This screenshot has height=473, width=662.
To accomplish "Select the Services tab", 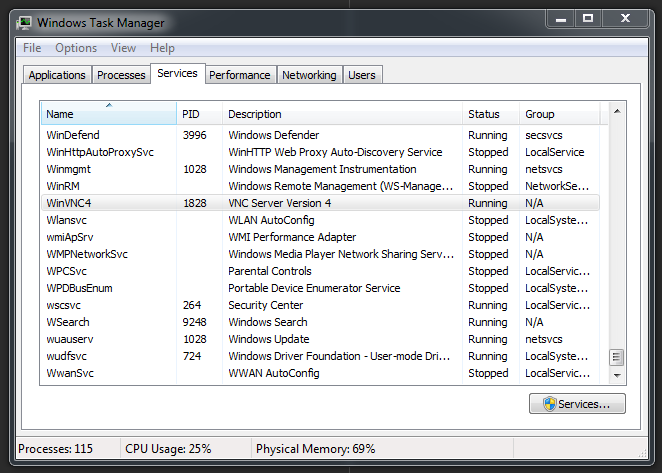I will click(x=178, y=73).
